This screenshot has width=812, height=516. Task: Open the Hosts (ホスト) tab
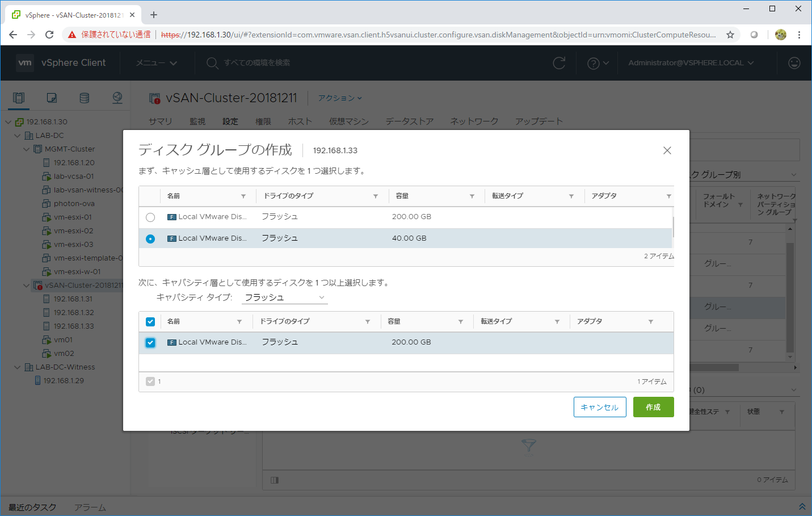(300, 121)
